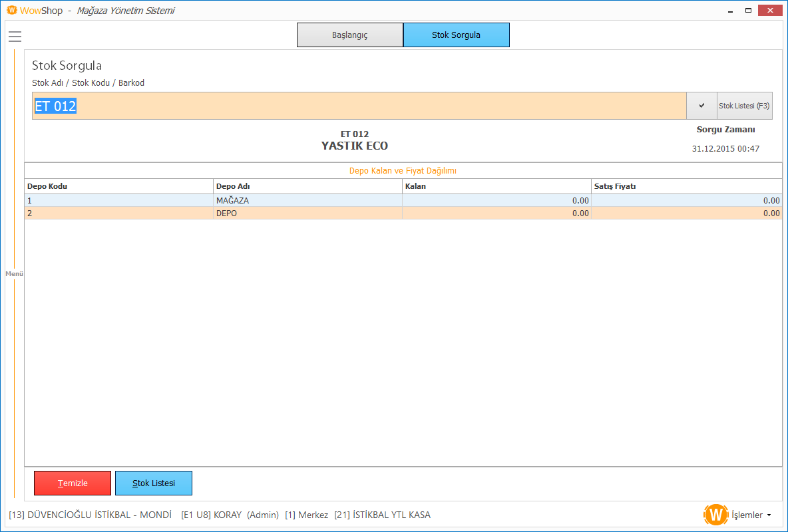Click the checkmark confirm search icon
Viewport: 788px width, 532px height.
701,106
